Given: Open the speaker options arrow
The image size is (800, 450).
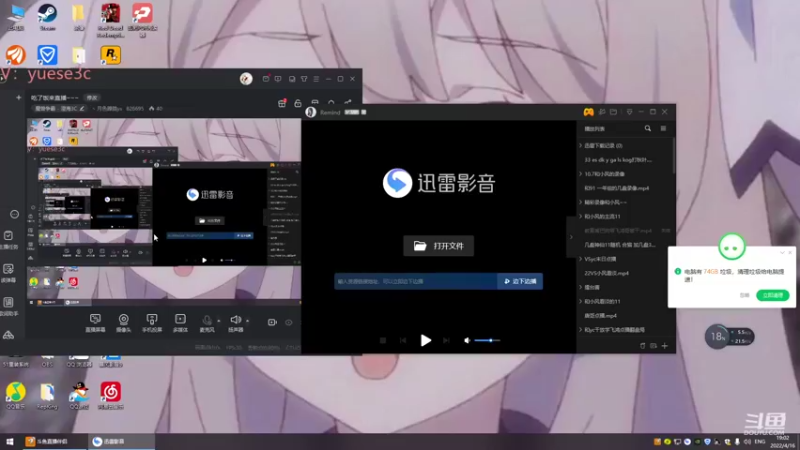Looking at the screenshot, I should pos(247,320).
